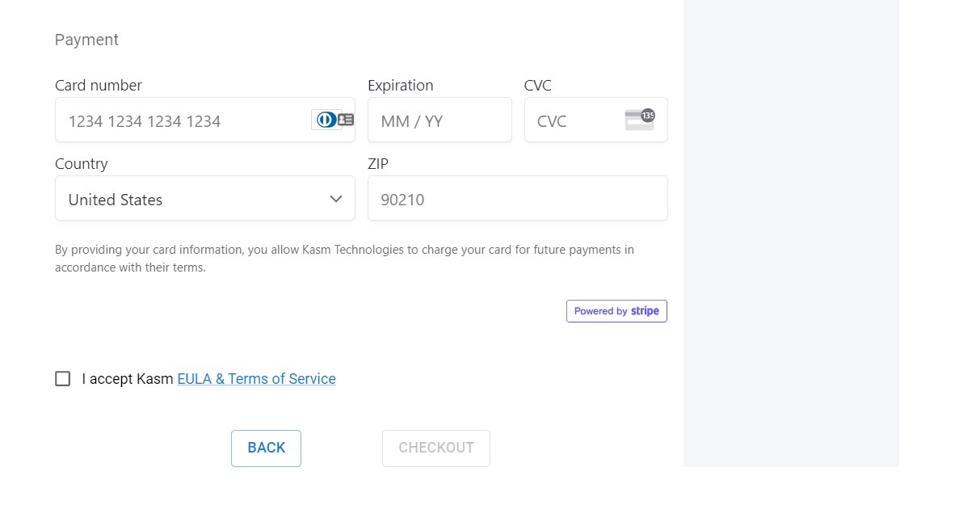Click the "Expiration" field label
Viewport: 980px width, 518px height.
(400, 86)
